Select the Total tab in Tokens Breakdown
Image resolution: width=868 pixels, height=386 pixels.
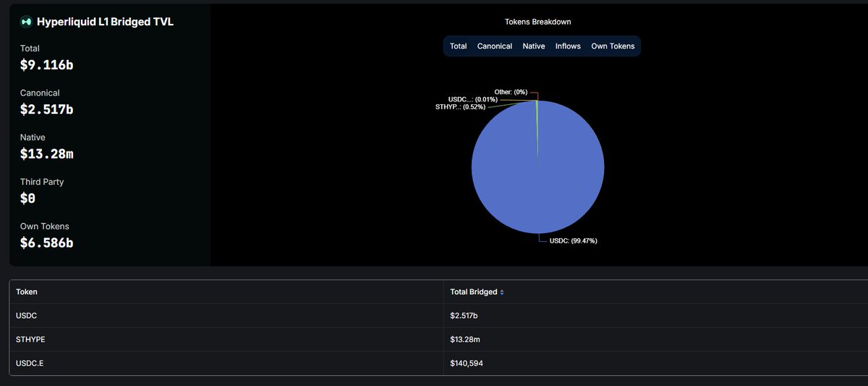(459, 46)
